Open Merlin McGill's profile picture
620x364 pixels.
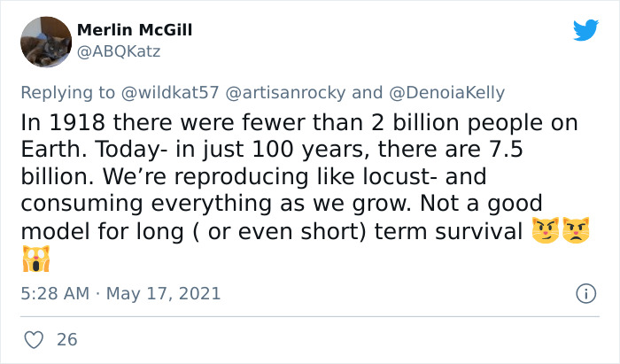pos(45,42)
